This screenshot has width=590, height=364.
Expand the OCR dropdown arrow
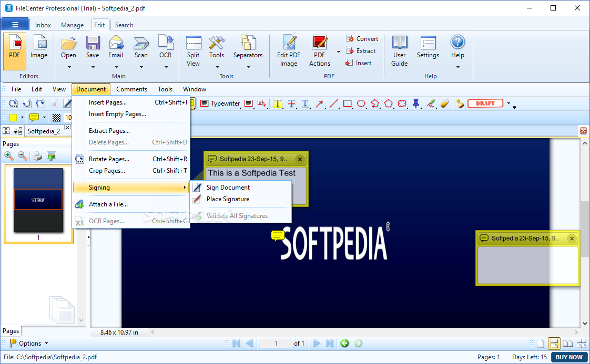[x=166, y=67]
